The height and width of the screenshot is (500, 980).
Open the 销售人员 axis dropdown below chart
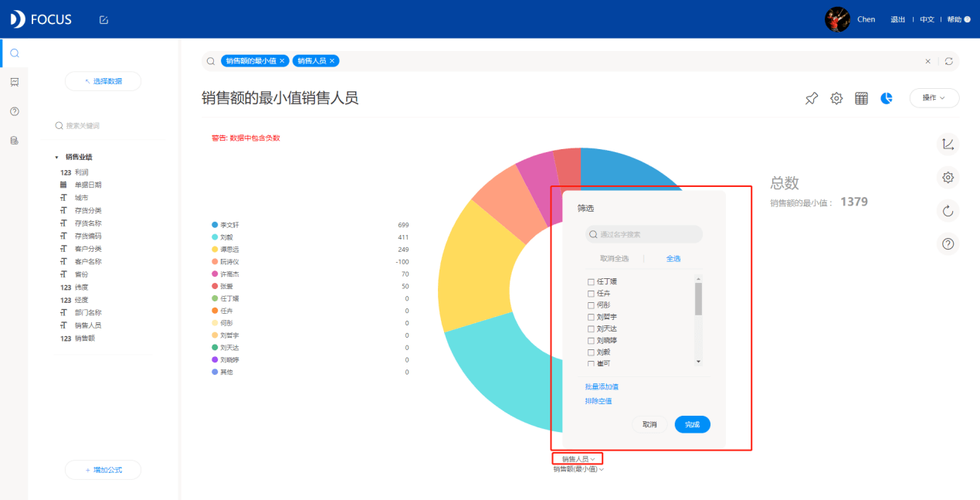(578, 459)
